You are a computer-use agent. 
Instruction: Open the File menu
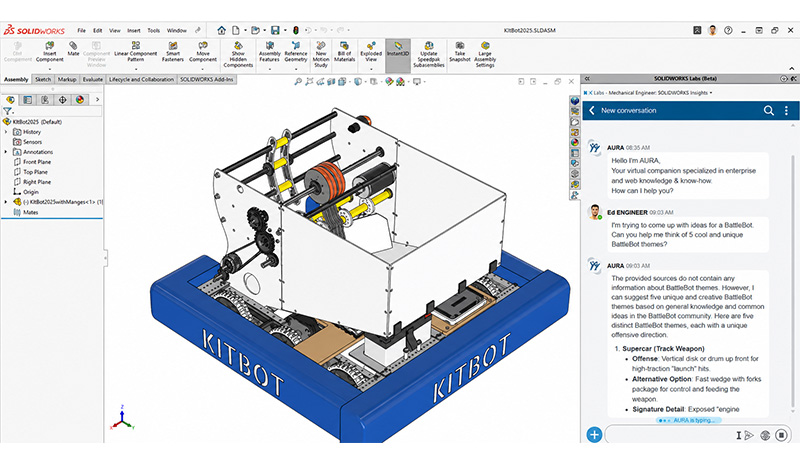pos(82,30)
